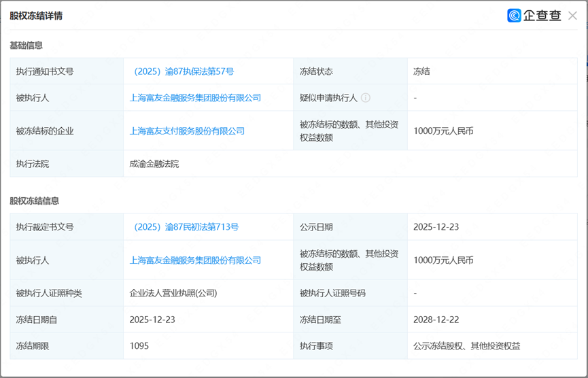Screen dimensions: 588x378
Task: Click 1000万元人民币 amount in 基础信息
Action: tap(443, 131)
